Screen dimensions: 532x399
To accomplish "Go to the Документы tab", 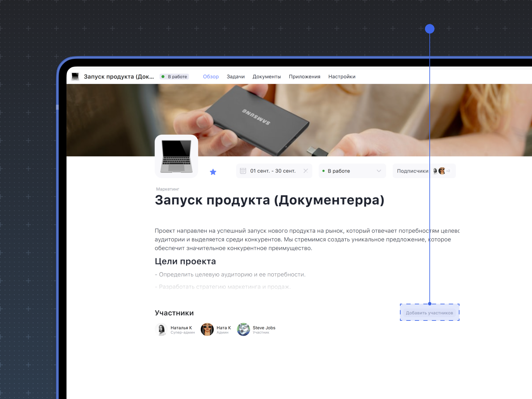I will pos(267,77).
